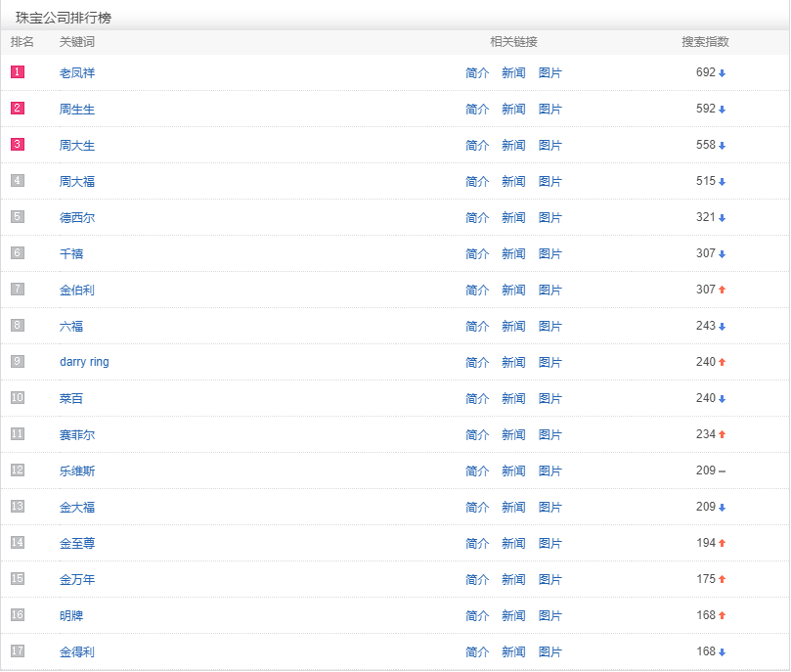The width and height of the screenshot is (791, 672).
Task: Open 图片 link for 金得利
Action: pos(550,652)
